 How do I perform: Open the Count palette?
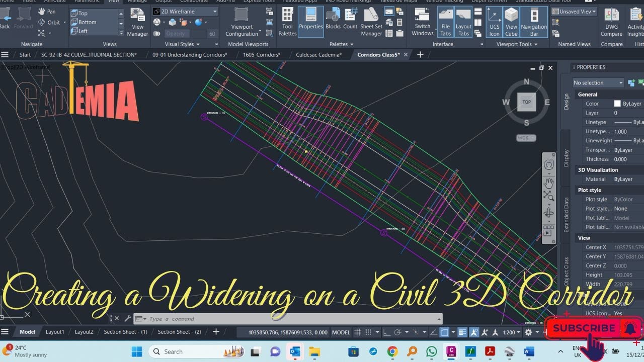(x=350, y=19)
